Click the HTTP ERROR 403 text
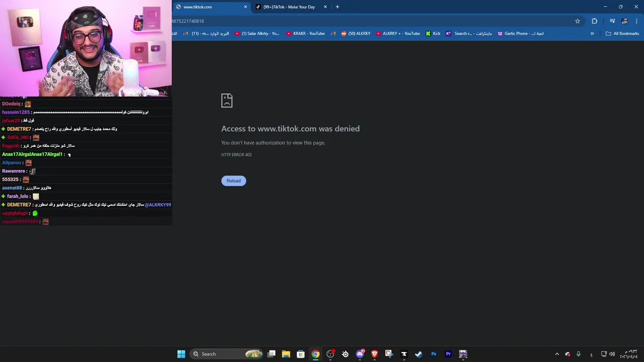 pos(236,155)
